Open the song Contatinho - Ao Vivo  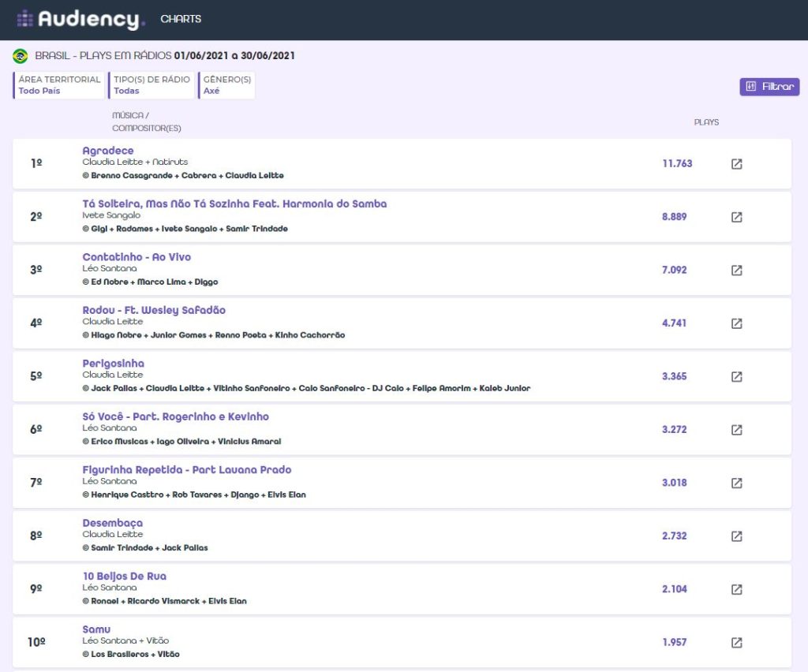click(137, 256)
